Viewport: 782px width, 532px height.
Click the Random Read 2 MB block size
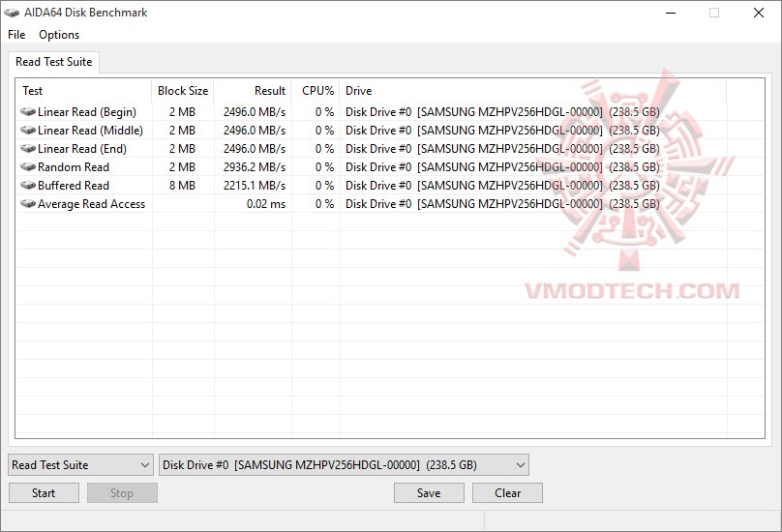(182, 167)
